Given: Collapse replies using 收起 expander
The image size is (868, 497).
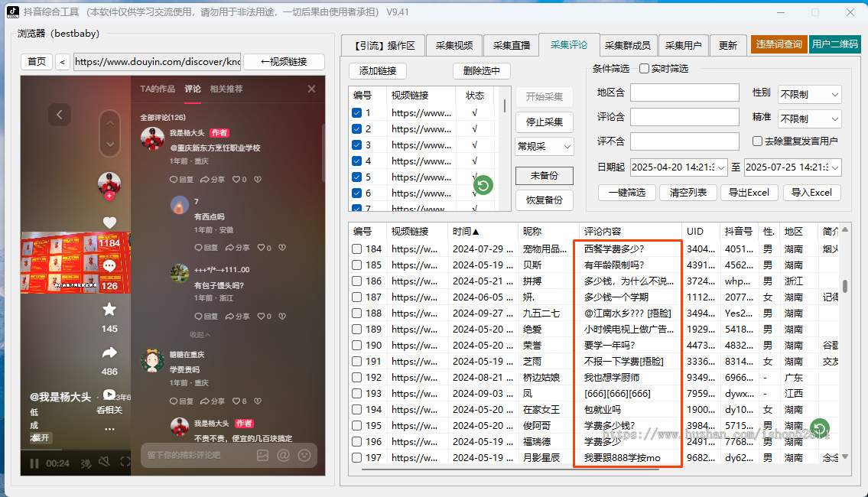Looking at the screenshot, I should pos(200,335).
